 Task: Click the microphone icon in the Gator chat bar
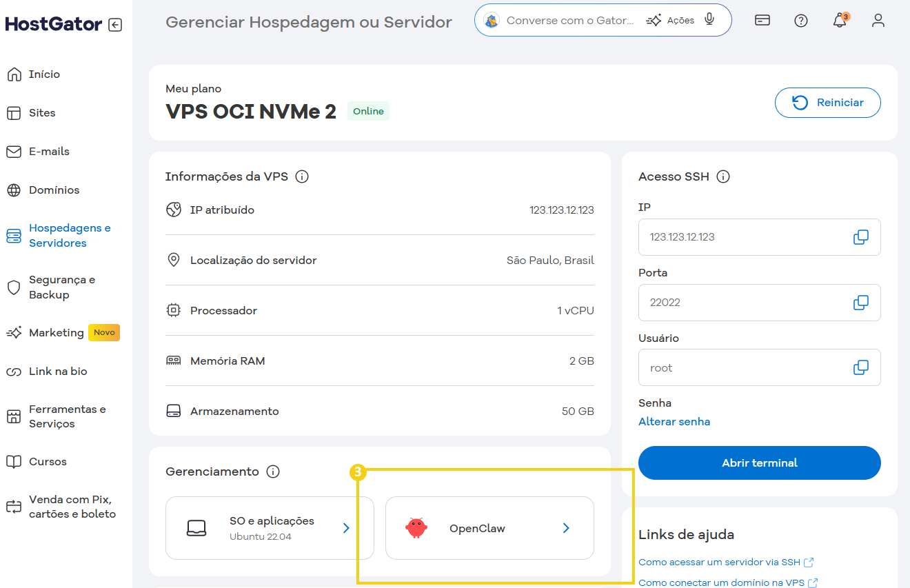click(x=709, y=19)
